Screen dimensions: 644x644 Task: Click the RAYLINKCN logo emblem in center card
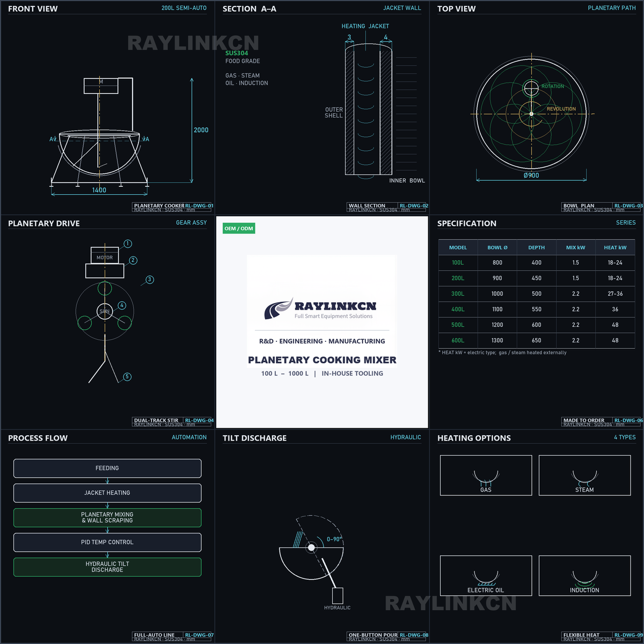[279, 309]
